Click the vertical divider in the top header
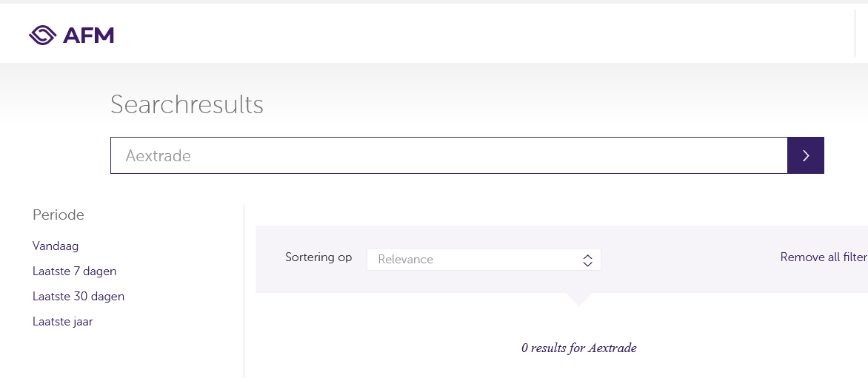The height and width of the screenshot is (378, 868). [855, 33]
